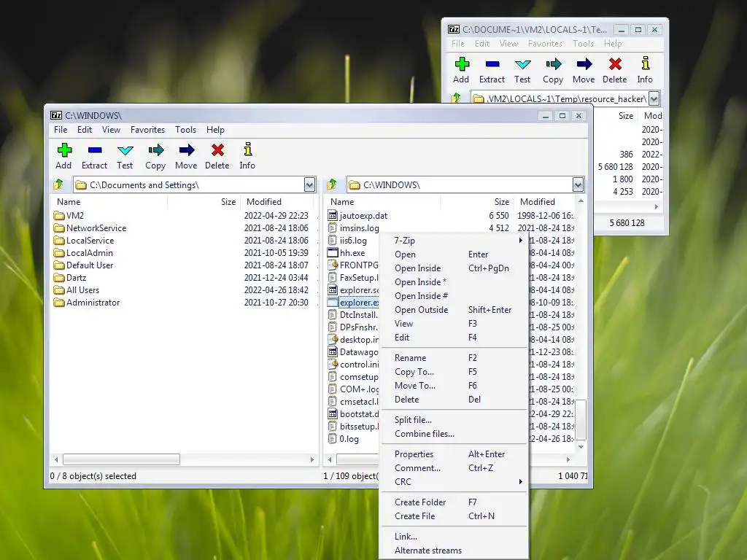Select the hh.exe file icon
The width and height of the screenshot is (747, 560).
[333, 253]
